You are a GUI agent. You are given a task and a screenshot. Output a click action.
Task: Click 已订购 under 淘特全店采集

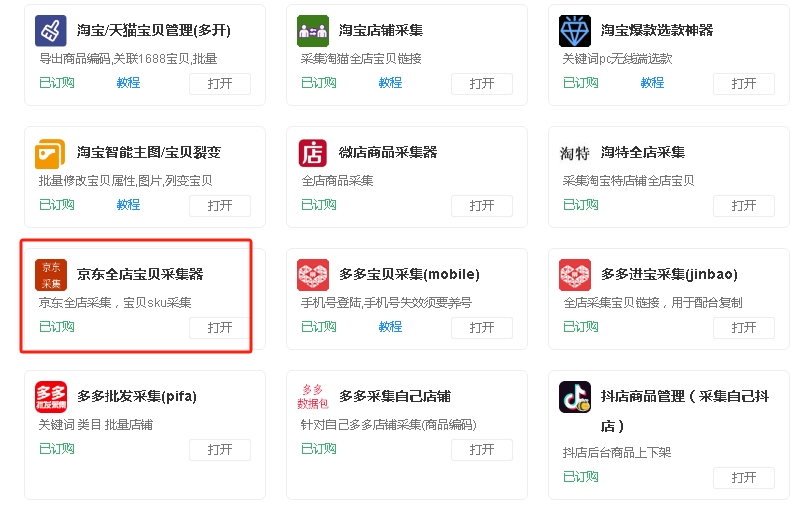pos(581,205)
